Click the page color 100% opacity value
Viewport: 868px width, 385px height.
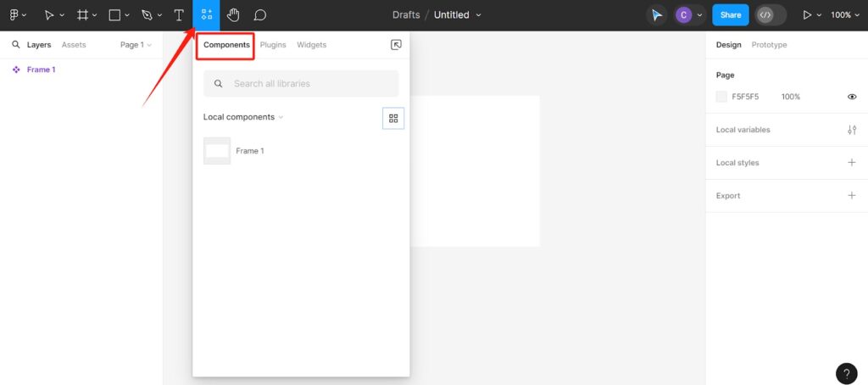(x=791, y=97)
